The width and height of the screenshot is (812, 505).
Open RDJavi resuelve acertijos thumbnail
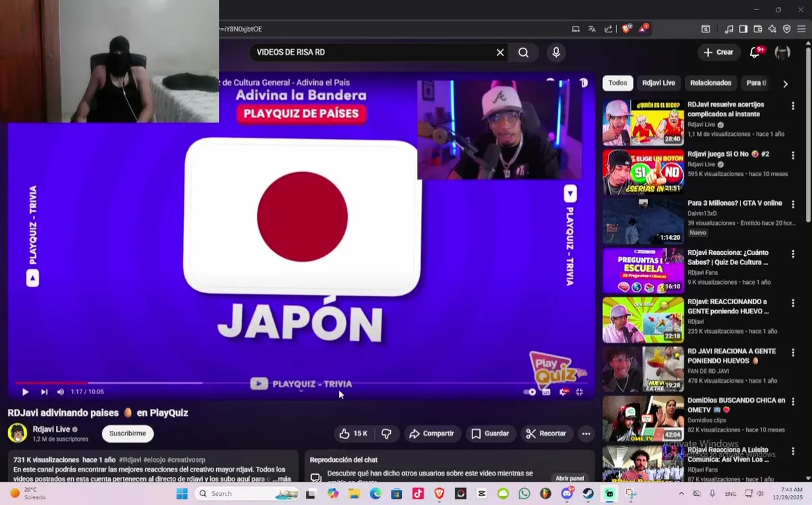[x=643, y=123]
